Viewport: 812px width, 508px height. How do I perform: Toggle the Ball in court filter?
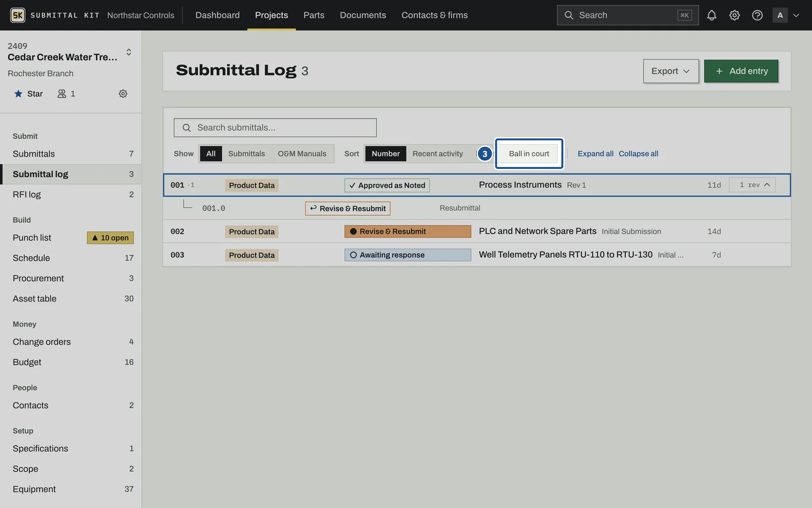pos(529,153)
